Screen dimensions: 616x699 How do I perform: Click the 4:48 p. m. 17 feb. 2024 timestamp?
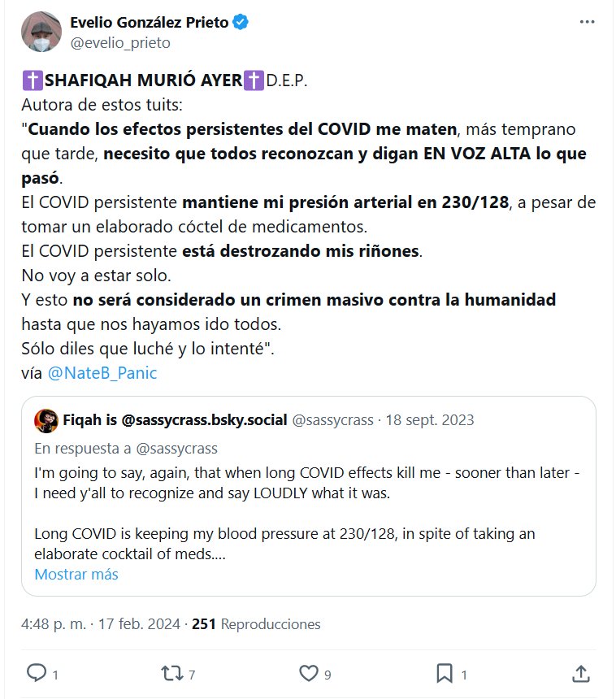pos(101,623)
